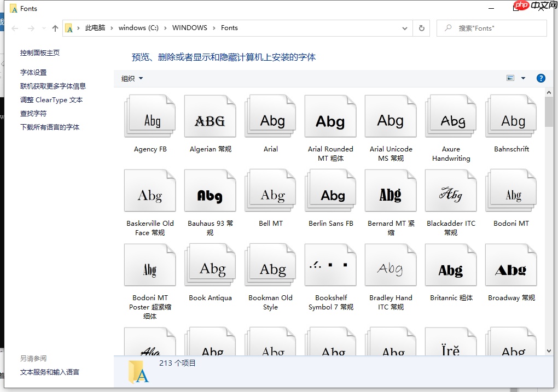Image resolution: width=558 pixels, height=392 pixels.
Task: Open the Bradley Hand ITC font
Action: 391,266
